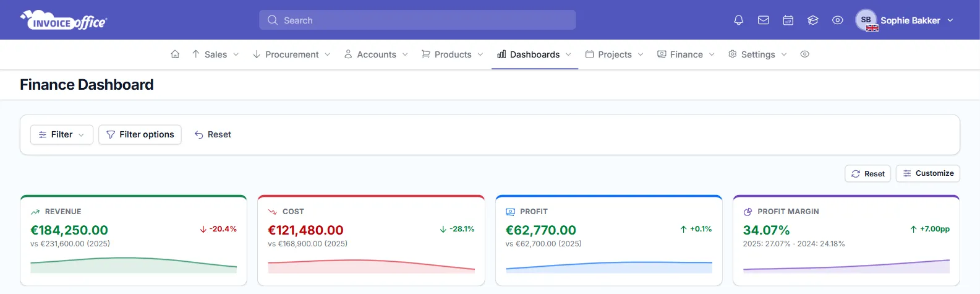Screen dimensions: 980x294
Task: Expand the Sophie Bakker user dropdown arrow
Action: click(x=950, y=20)
